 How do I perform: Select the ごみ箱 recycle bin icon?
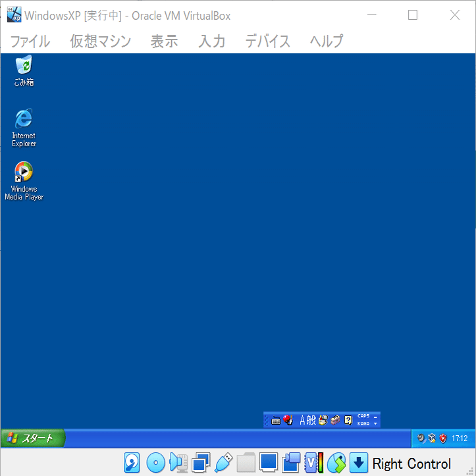(24, 70)
